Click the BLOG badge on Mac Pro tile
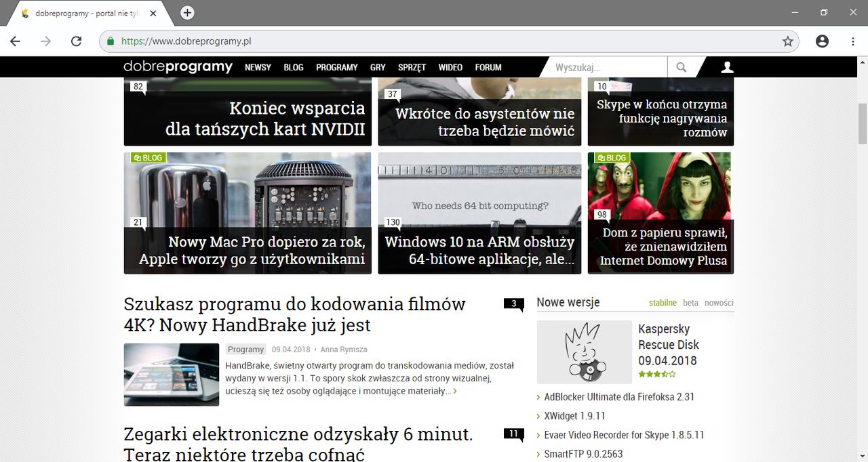This screenshot has width=868, height=462. (148, 158)
